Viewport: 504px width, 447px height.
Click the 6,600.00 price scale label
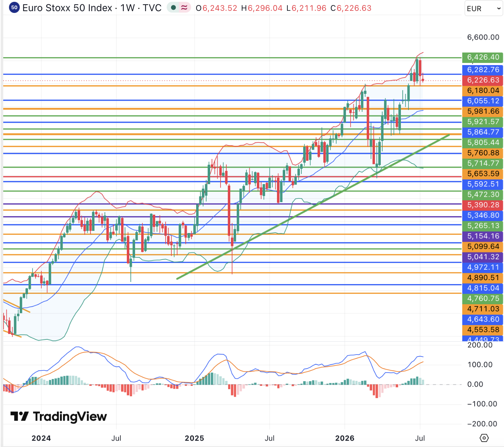[483, 37]
